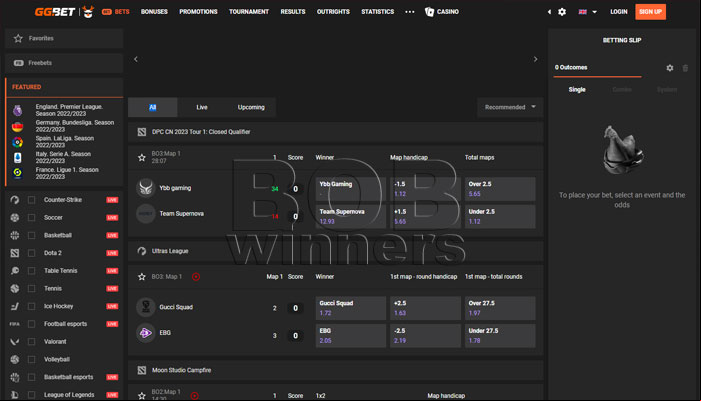Click the Basketball esports icon
The image size is (701, 401).
pyautogui.click(x=15, y=377)
